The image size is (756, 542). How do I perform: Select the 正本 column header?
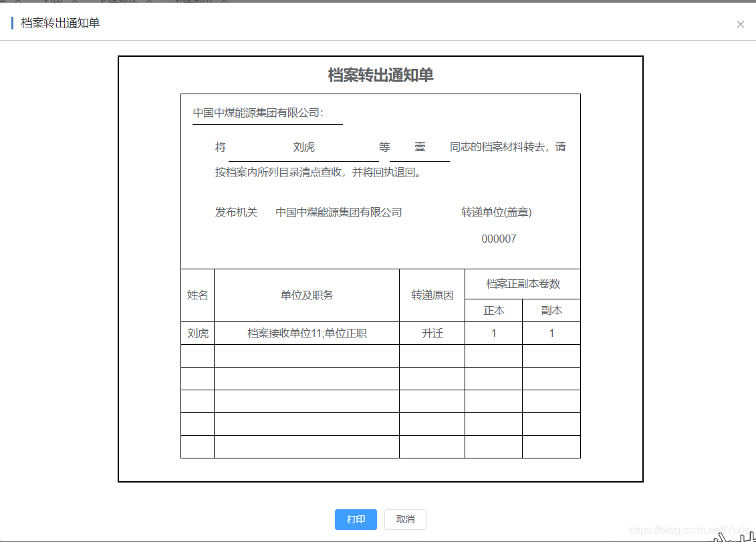pos(493,310)
